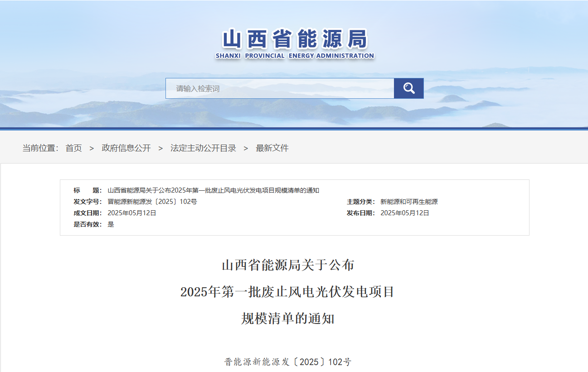
Task: Open the 最新文件 breadcrumb item
Action: [x=272, y=148]
